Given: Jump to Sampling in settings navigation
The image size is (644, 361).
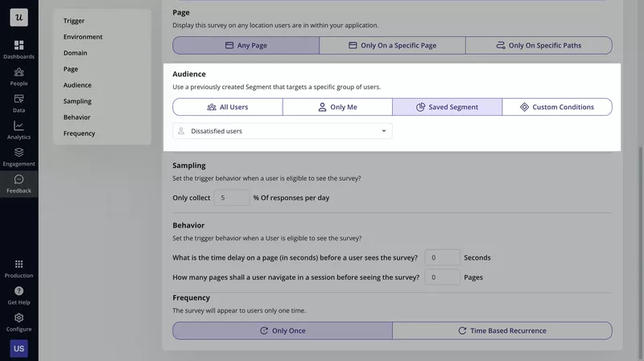Looking at the screenshot, I should (x=77, y=101).
